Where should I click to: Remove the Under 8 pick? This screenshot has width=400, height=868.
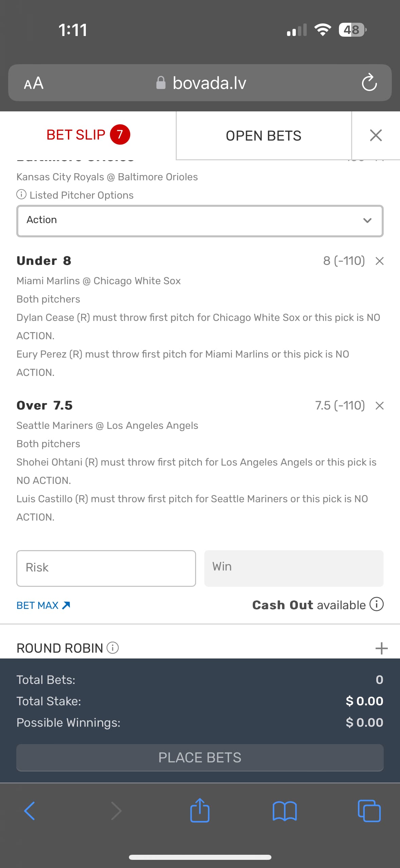(379, 261)
